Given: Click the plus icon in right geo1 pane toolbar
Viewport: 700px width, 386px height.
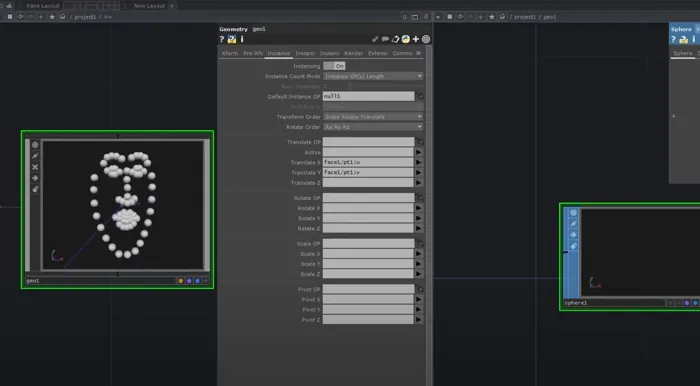Looking at the screenshot, I should click(481, 17).
